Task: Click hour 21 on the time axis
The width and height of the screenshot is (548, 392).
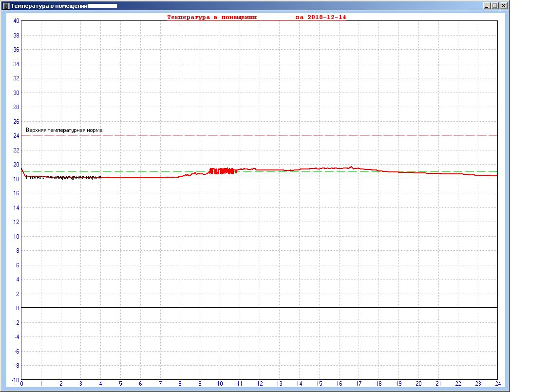Action: point(438,384)
